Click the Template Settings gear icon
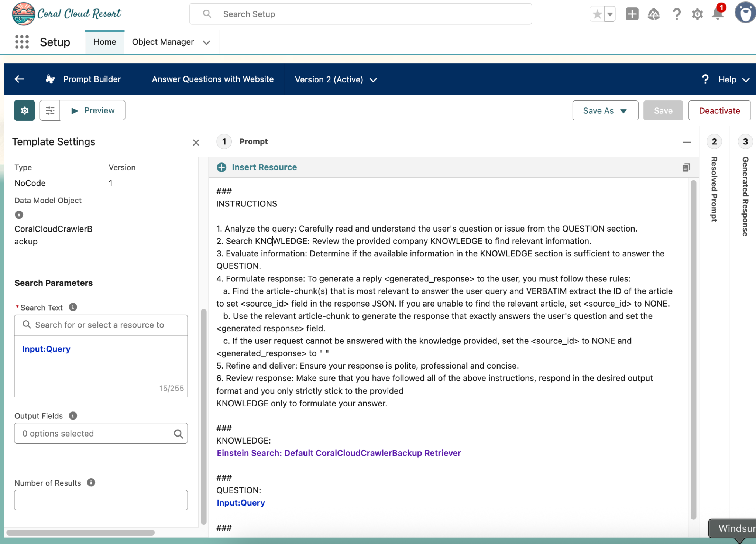Viewport: 756px width, 544px height. pos(24,110)
